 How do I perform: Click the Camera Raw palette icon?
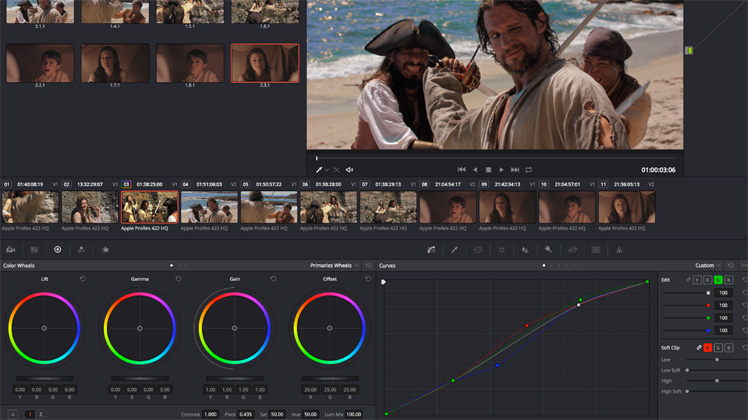[11, 249]
